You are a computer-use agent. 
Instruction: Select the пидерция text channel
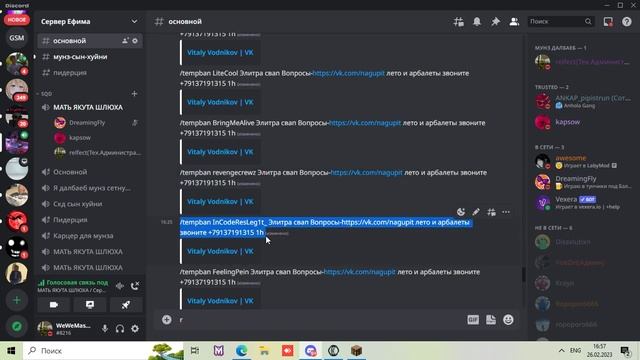pos(90,73)
